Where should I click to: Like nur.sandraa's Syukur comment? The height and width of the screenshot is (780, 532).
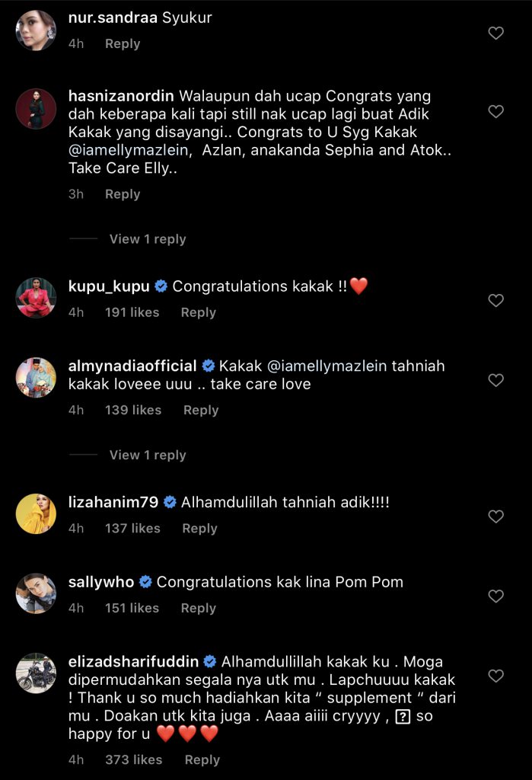[x=495, y=33]
